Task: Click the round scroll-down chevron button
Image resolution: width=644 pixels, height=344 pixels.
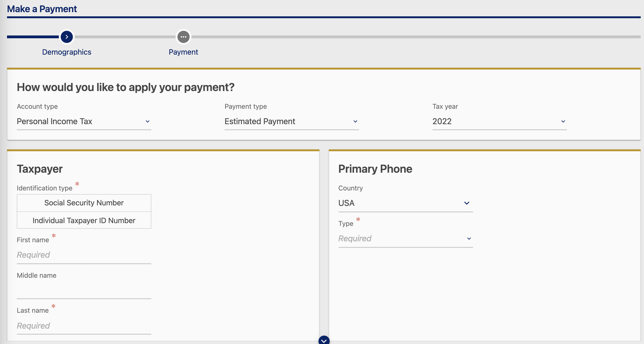Action: click(x=324, y=340)
